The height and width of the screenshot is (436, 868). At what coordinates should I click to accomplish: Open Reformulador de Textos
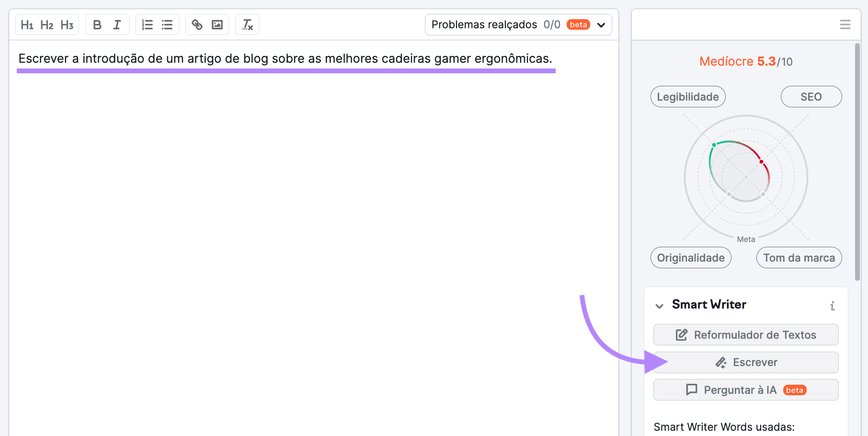pos(746,335)
